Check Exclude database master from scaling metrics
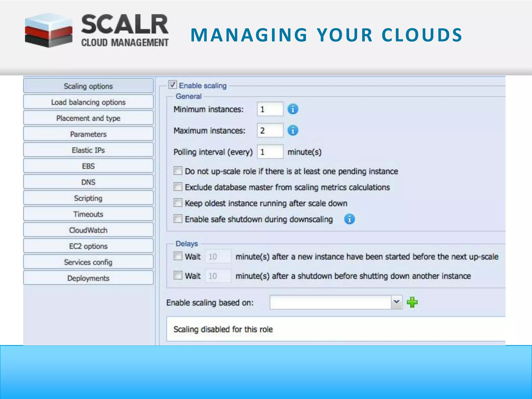 coord(178,187)
